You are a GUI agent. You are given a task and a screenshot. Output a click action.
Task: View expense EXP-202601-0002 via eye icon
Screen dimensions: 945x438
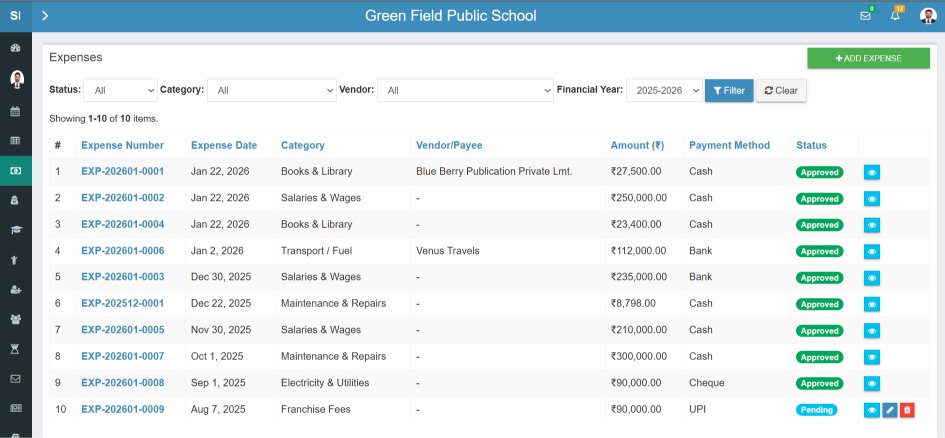tap(871, 199)
